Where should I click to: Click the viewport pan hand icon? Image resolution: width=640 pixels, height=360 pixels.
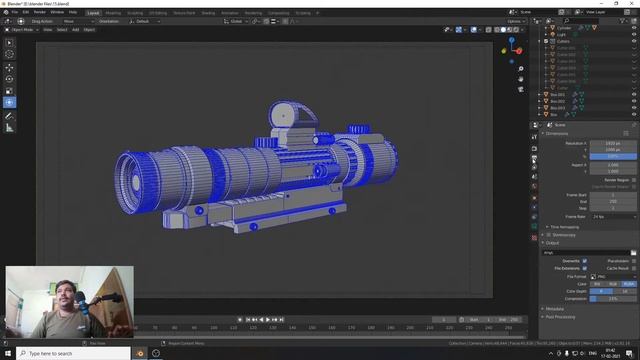pos(521,79)
